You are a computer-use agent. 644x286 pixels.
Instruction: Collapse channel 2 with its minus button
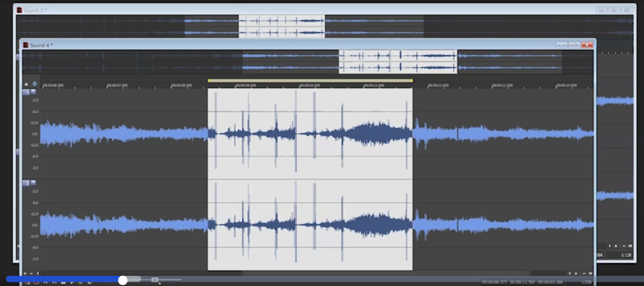[34, 183]
